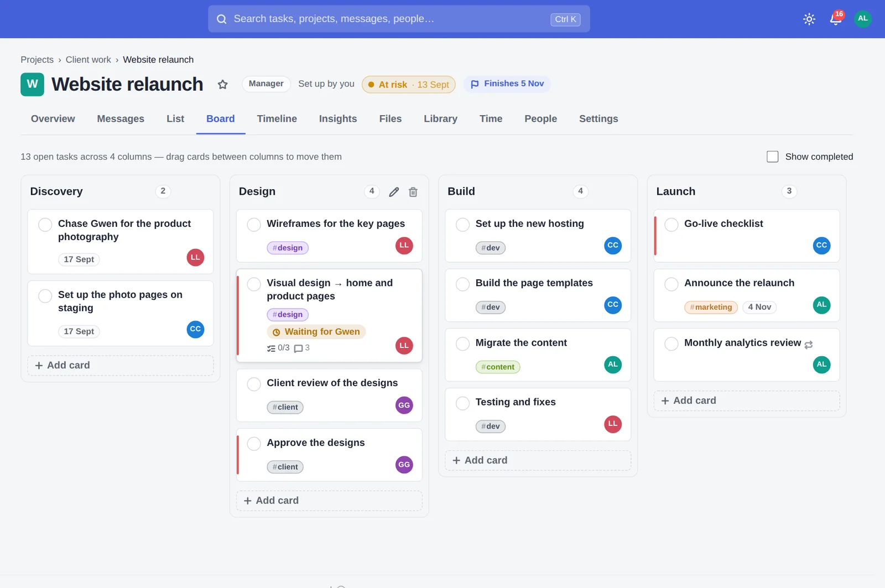Open the AL user avatar menu
885x588 pixels.
click(862, 19)
